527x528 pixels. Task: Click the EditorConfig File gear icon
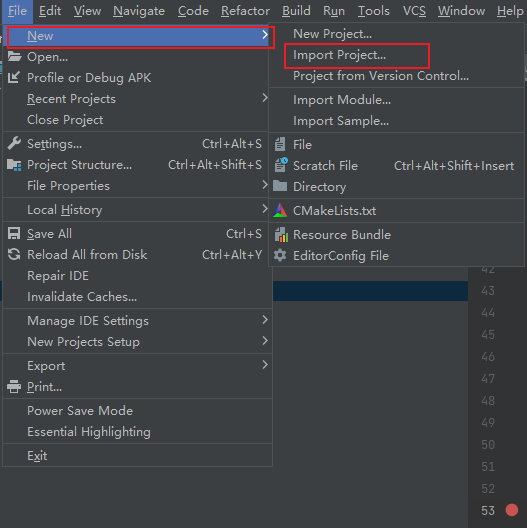[280, 256]
